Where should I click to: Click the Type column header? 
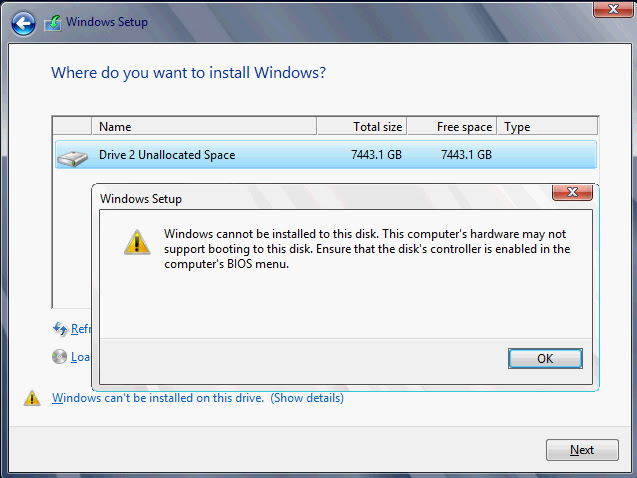click(x=547, y=127)
